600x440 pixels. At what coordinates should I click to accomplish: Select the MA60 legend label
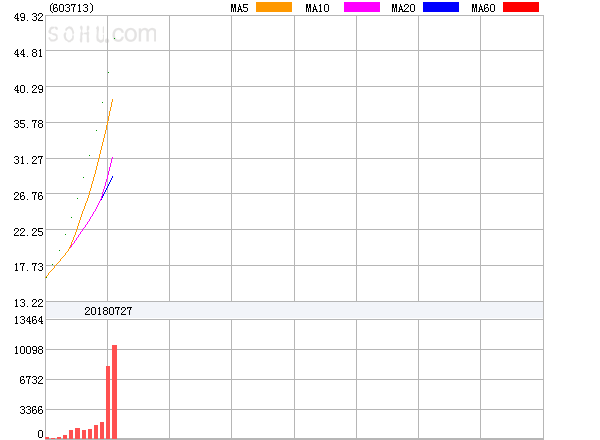(483, 8)
